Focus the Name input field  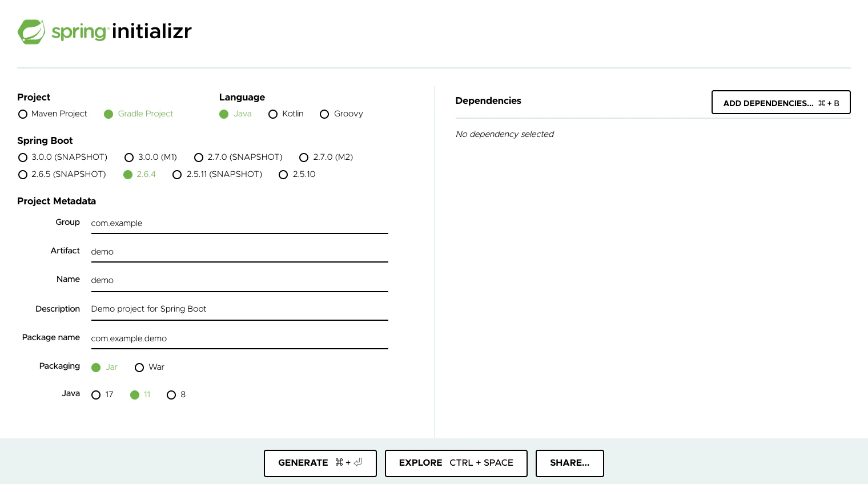click(x=240, y=280)
